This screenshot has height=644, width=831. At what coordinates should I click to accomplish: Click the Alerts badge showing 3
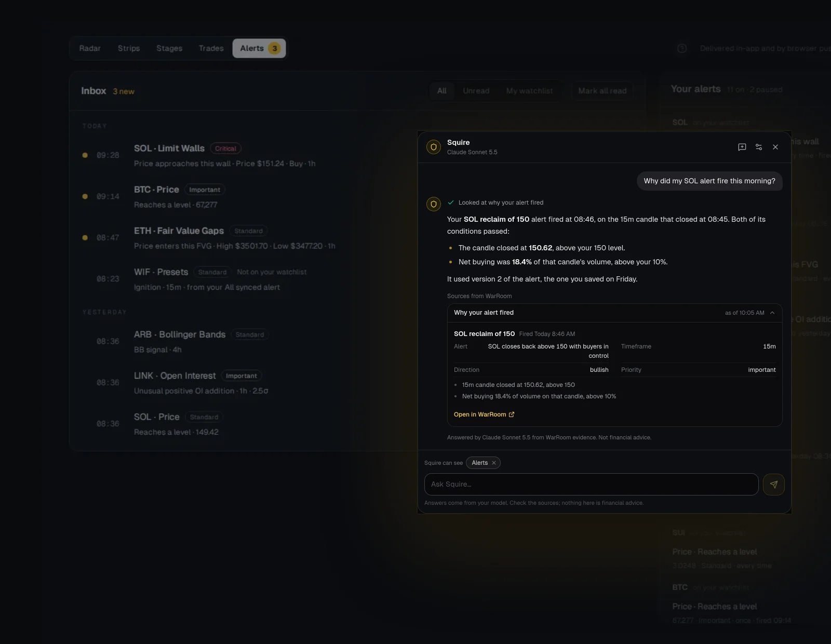click(275, 48)
